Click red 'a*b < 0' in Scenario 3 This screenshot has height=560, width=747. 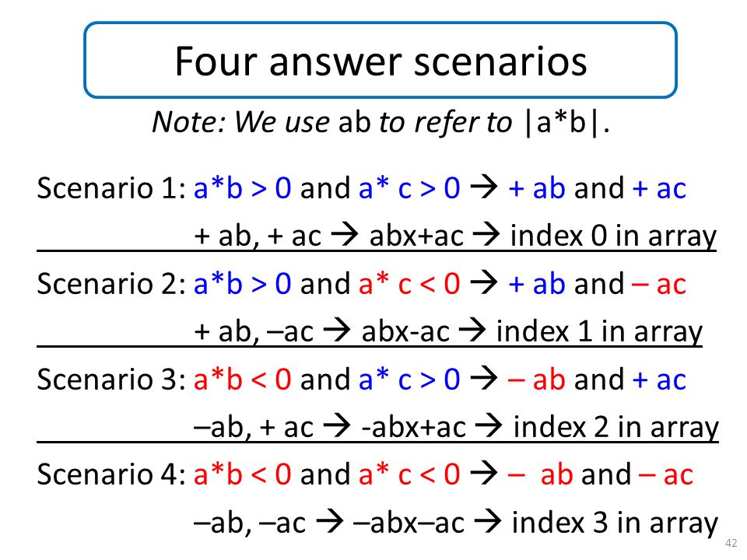click(x=243, y=380)
